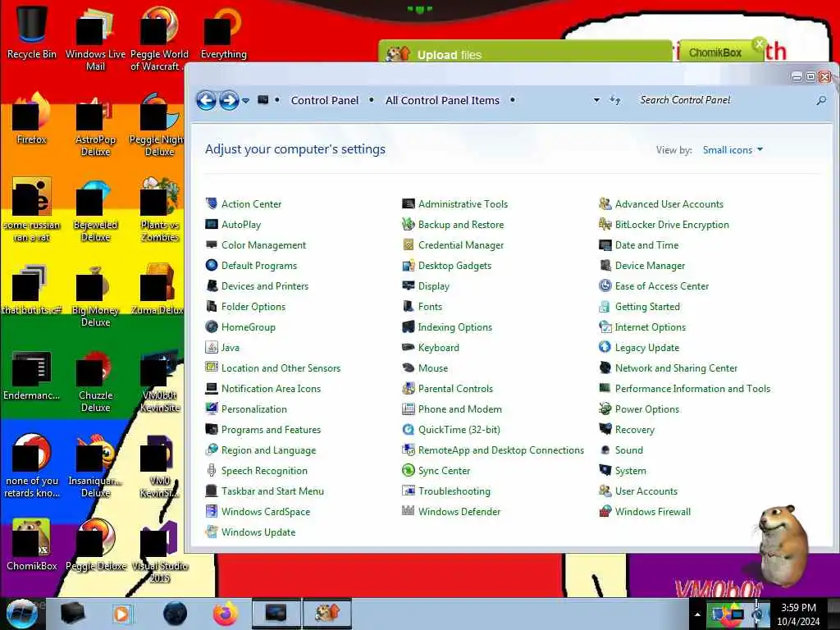Click the Credential Manager icon
840x630 pixels.
[409, 244]
